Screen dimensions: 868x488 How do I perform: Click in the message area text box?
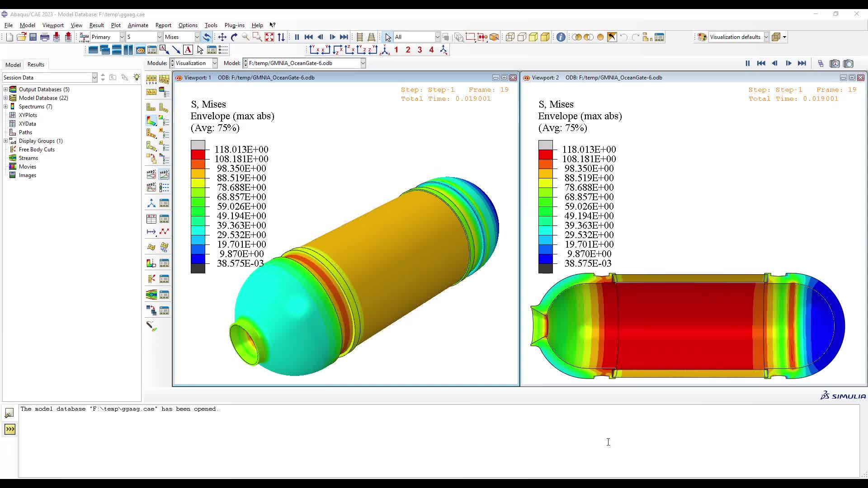pos(439,441)
